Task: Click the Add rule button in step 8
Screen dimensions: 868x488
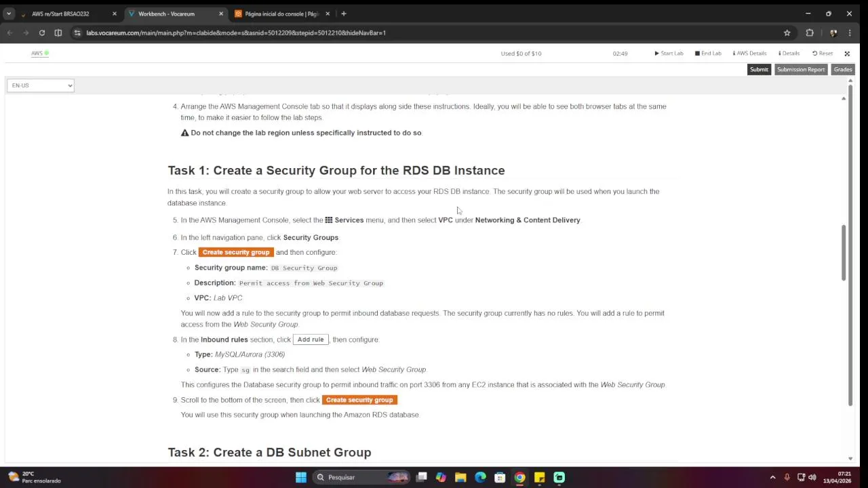Action: 311,340
